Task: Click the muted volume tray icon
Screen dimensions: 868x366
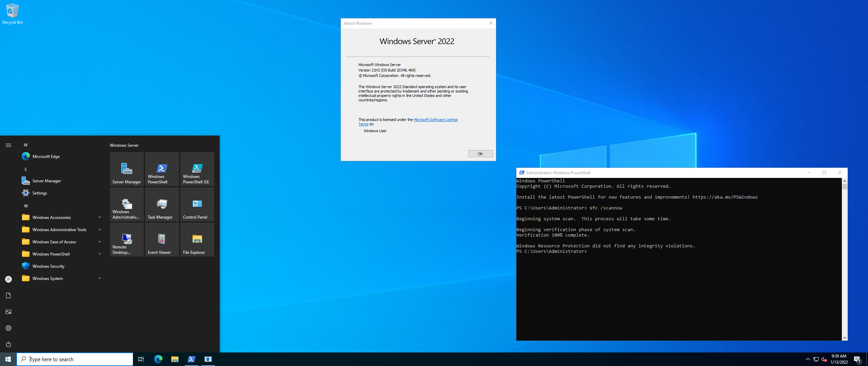Action: click(x=824, y=359)
